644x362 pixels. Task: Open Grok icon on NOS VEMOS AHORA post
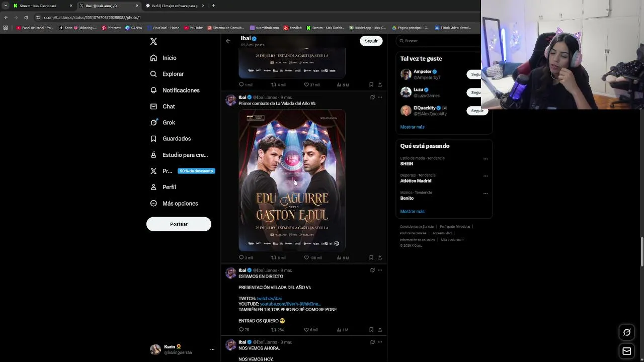point(372,342)
